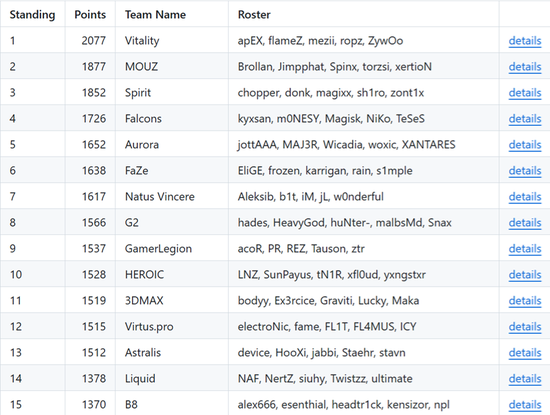
Task: Click the Roster column header
Action: [x=254, y=14]
